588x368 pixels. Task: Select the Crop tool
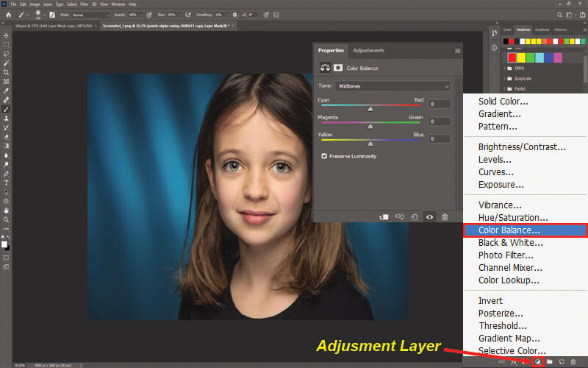coord(6,72)
